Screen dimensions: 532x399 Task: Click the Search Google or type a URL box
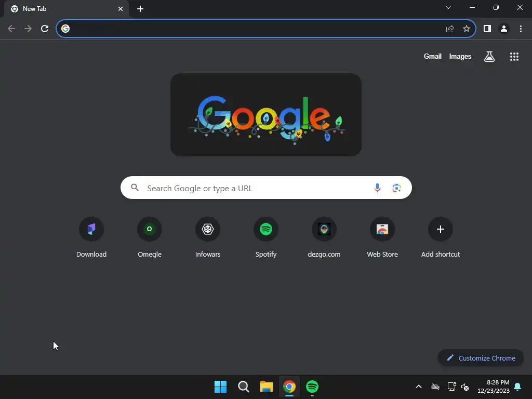(x=266, y=188)
